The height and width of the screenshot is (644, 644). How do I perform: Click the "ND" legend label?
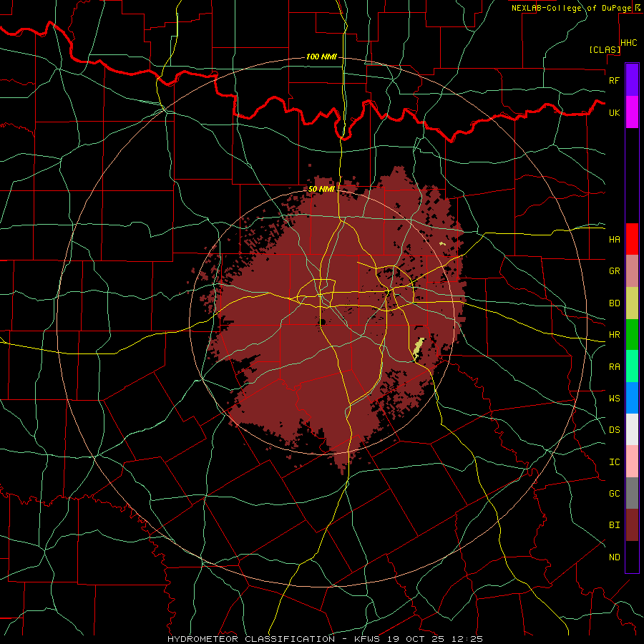tap(614, 557)
